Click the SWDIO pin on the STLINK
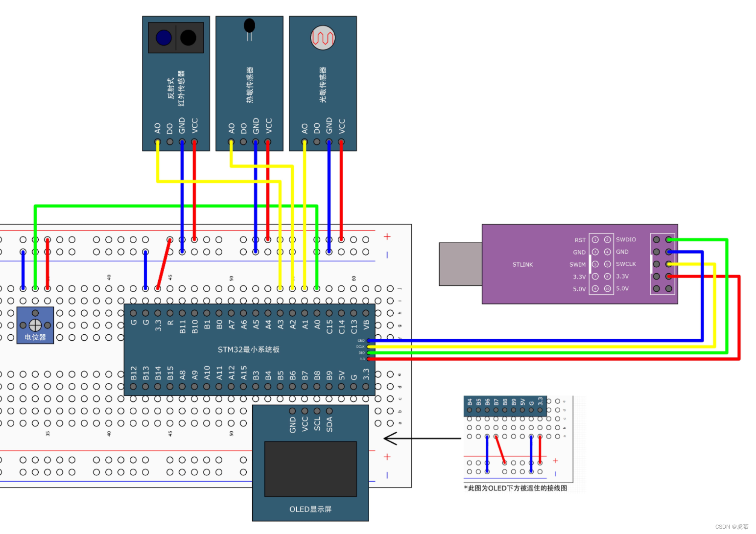This screenshot has height=534, width=756. 607,239
